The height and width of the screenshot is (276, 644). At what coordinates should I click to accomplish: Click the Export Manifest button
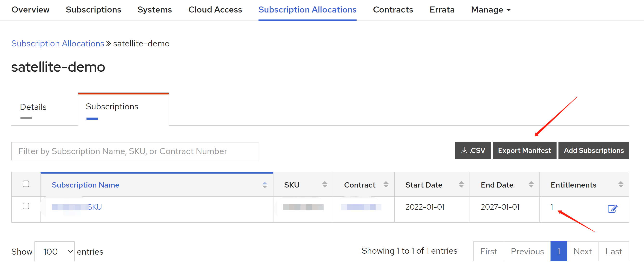[x=524, y=151]
